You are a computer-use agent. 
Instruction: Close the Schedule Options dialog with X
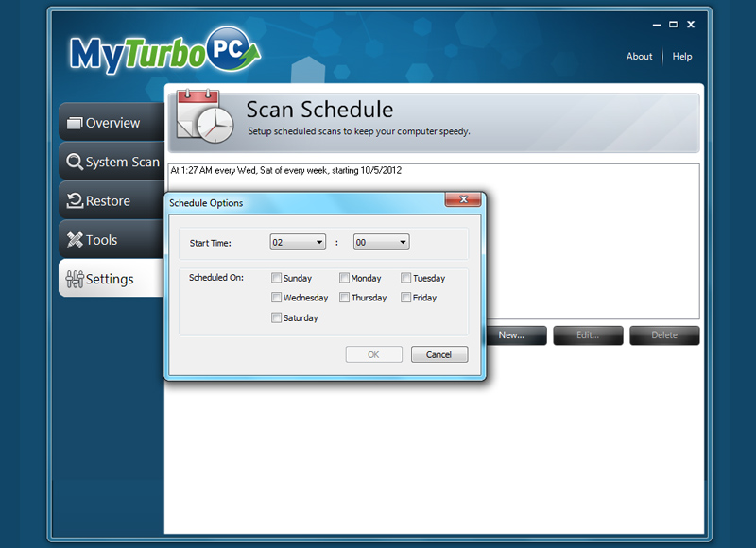tap(462, 201)
